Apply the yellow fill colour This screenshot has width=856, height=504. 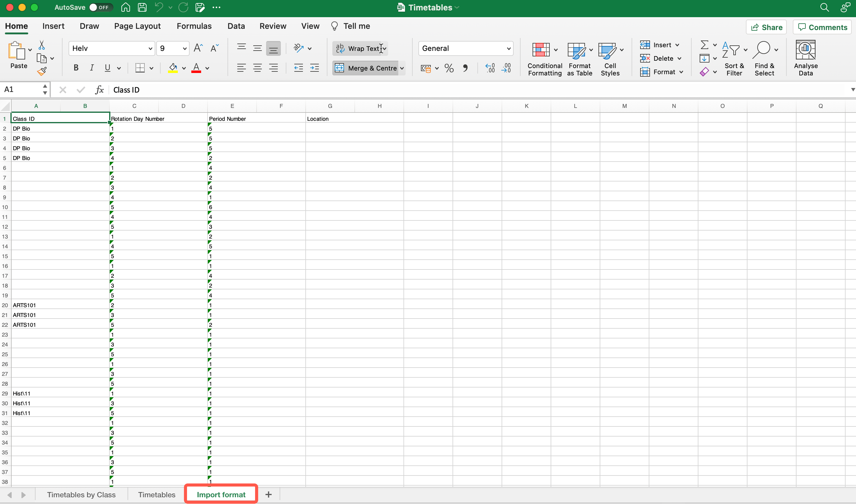tap(173, 68)
